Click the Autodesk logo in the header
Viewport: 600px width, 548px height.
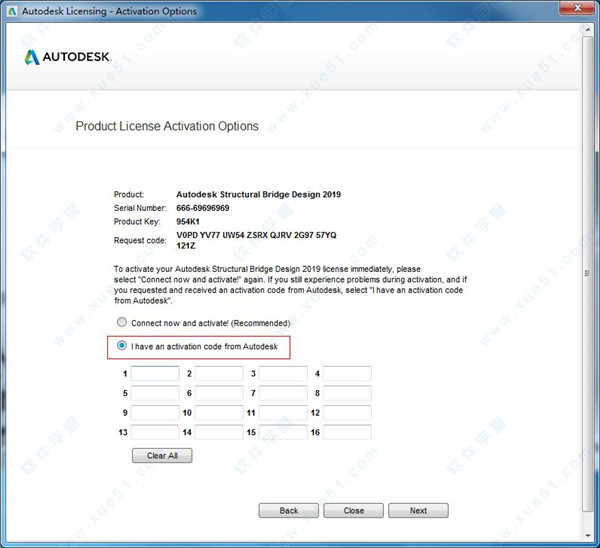click(x=69, y=57)
